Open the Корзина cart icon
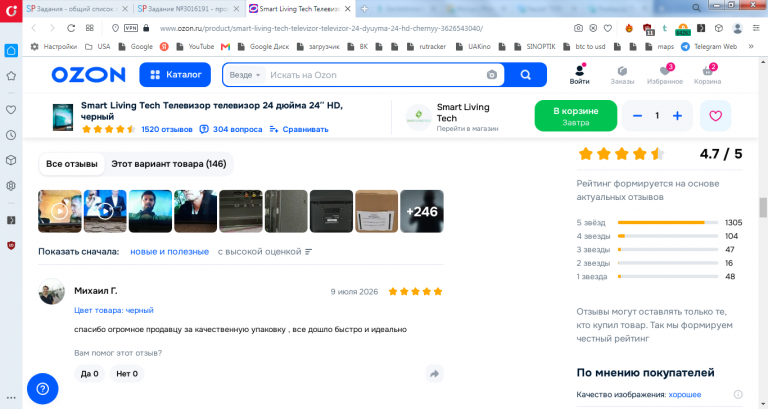 [x=707, y=74]
